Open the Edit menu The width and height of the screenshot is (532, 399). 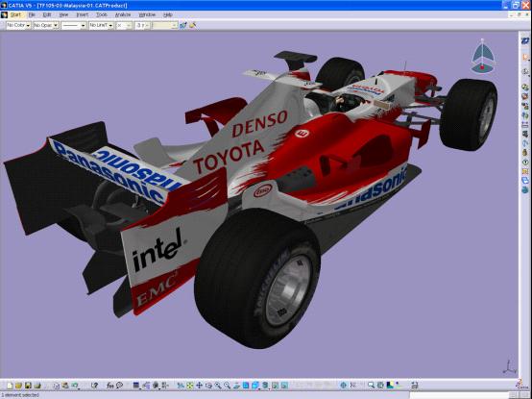[x=47, y=15]
